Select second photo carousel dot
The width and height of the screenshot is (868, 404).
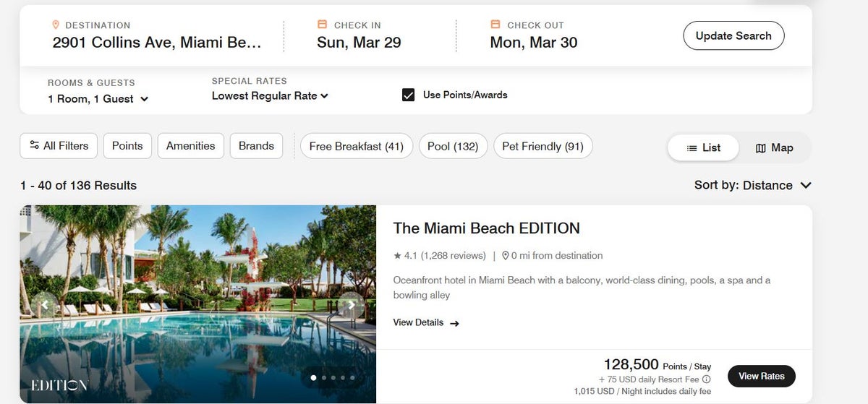point(323,377)
